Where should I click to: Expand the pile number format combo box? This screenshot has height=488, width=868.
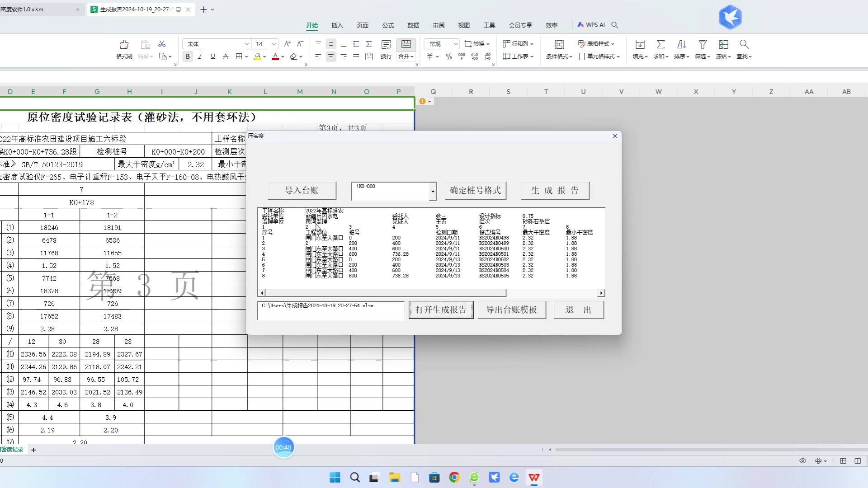tap(433, 191)
